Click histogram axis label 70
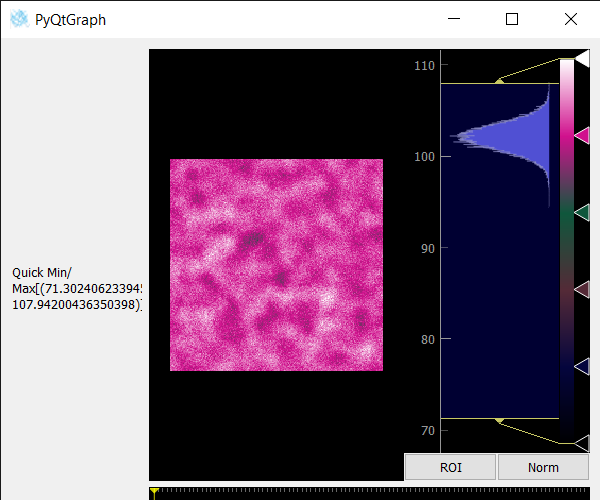The image size is (600, 500). (428, 431)
